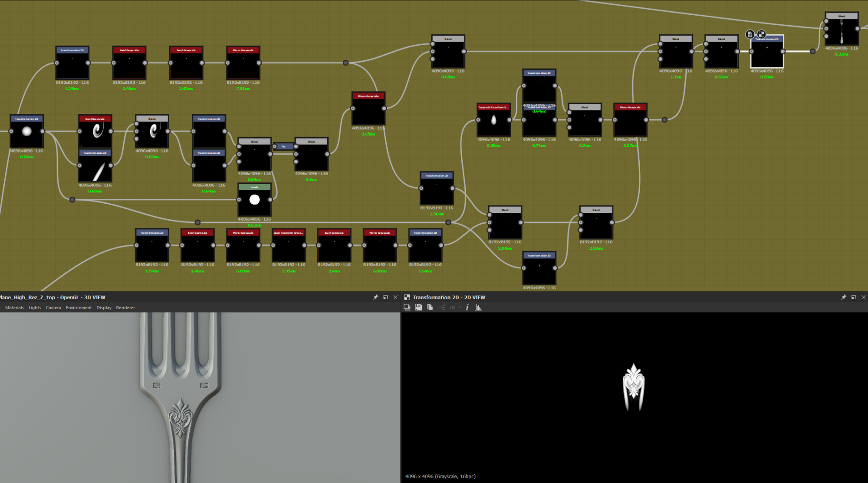Open the Camera menu in the 3D view
Viewport: 868px width, 483px height.
(53, 308)
